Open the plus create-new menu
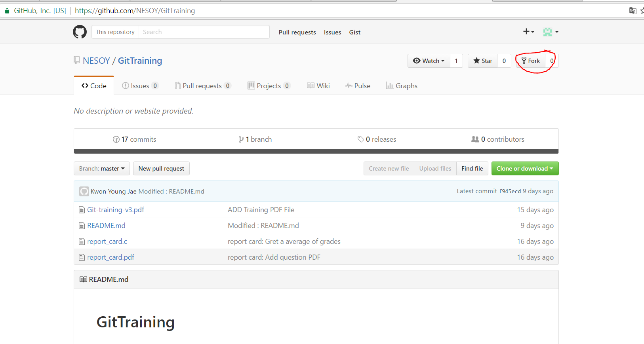The image size is (644, 344). 529,32
